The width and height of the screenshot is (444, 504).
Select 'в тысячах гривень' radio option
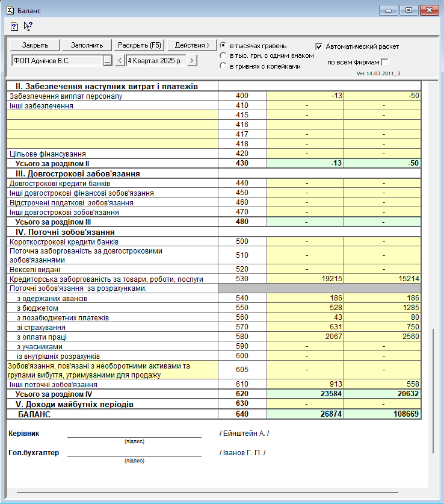tap(223, 46)
